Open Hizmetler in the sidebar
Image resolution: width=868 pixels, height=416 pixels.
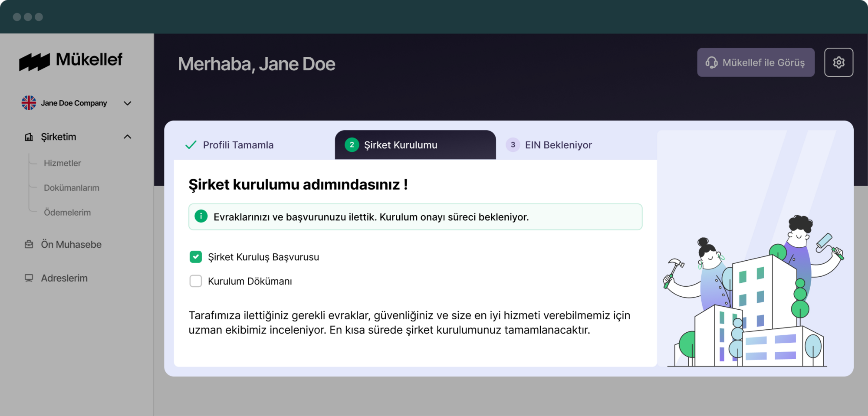pyautogui.click(x=62, y=163)
